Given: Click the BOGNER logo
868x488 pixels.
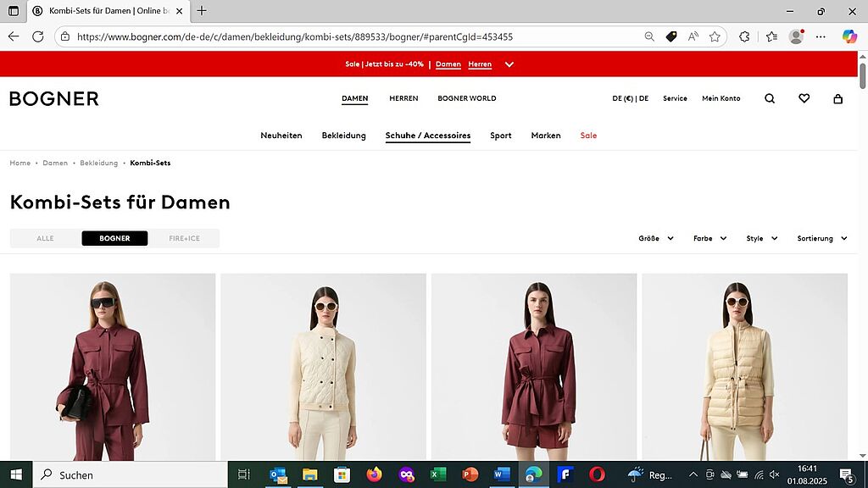Looking at the screenshot, I should pyautogui.click(x=54, y=98).
